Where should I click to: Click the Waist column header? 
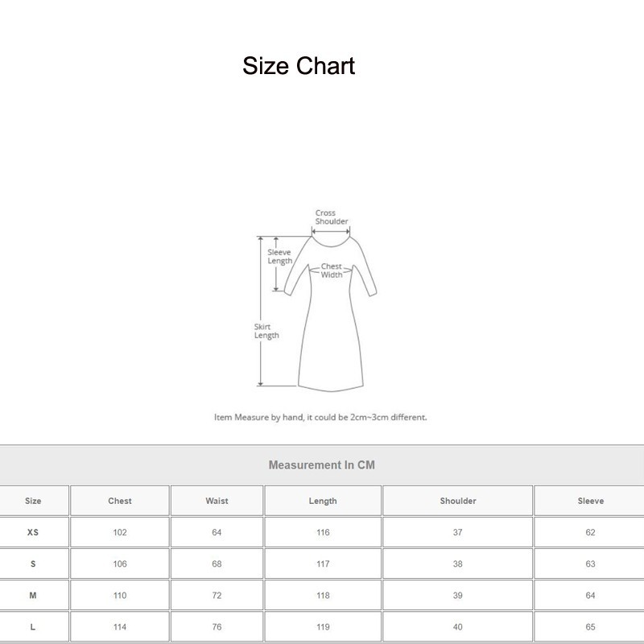[x=215, y=500]
